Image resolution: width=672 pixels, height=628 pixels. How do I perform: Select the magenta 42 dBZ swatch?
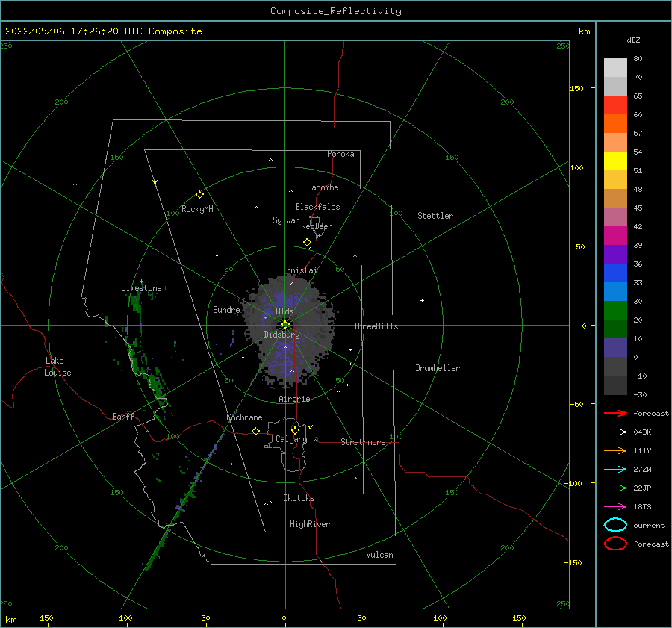tap(615, 235)
